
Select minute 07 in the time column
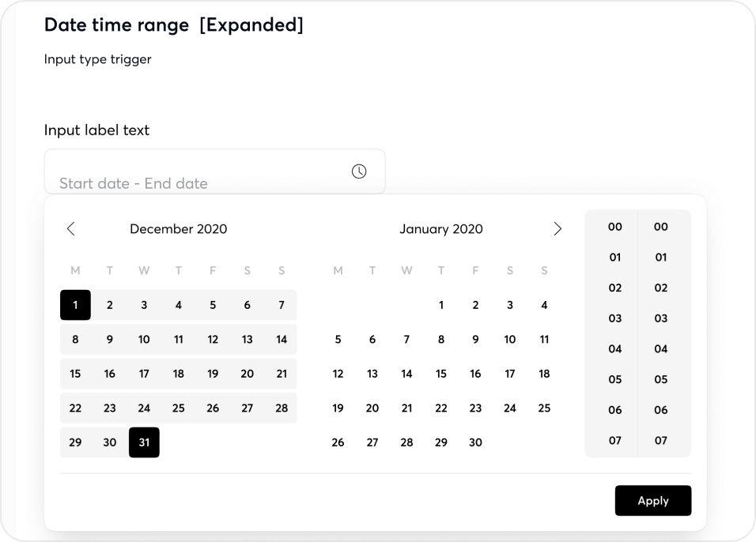[661, 441]
